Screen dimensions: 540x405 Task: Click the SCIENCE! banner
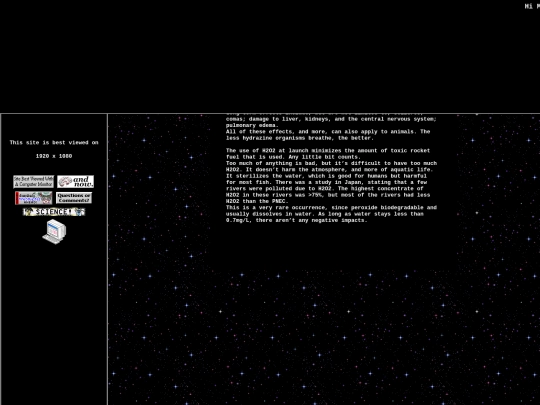[x=54, y=212]
